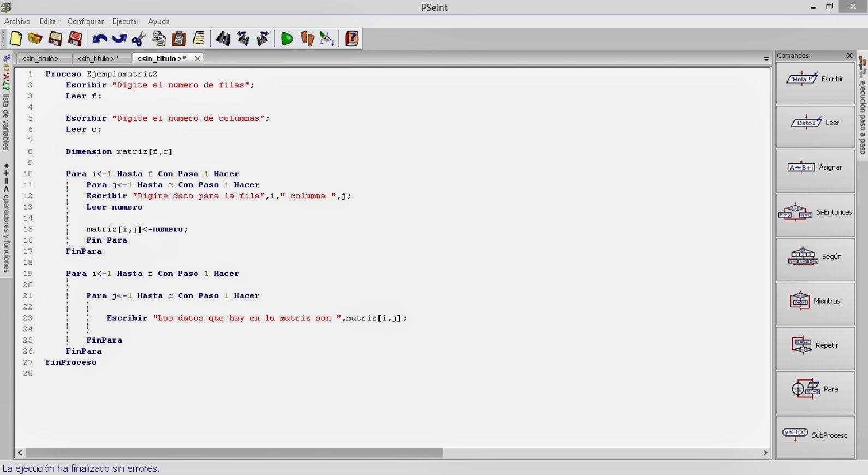The image size is (868, 475).
Task: Click the string "Digite el numero de filas"
Action: (181, 85)
